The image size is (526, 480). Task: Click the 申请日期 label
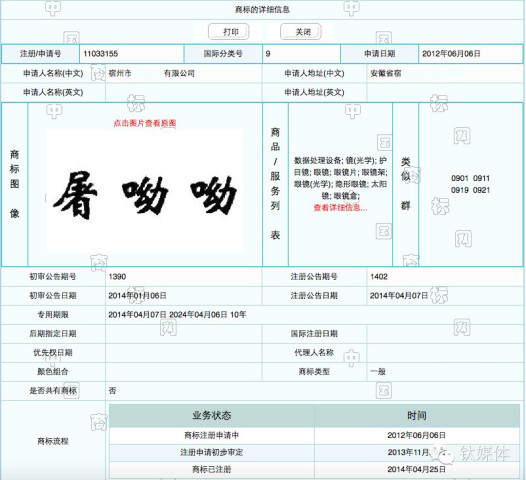coord(380,54)
